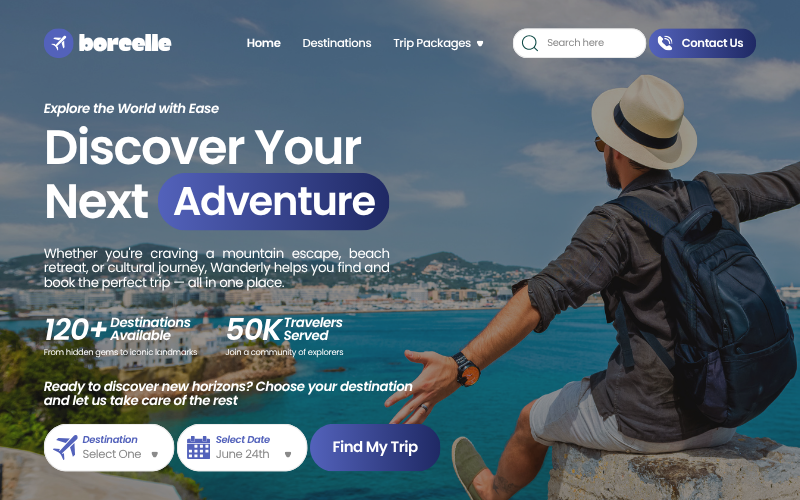The height and width of the screenshot is (500, 800).
Task: Click the phone icon in Contact Us
Action: (x=665, y=43)
